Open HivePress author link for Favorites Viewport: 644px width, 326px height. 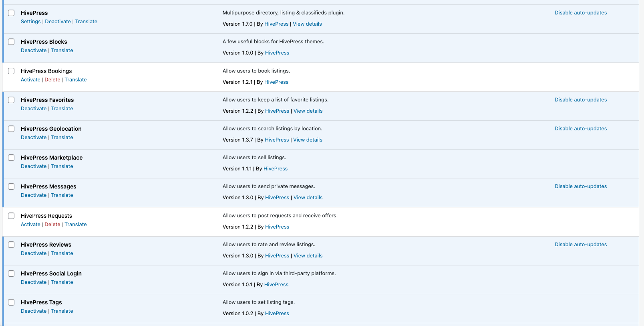[x=277, y=111]
